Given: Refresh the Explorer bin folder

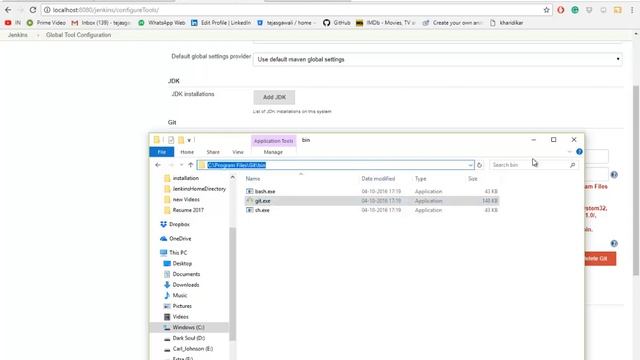Looking at the screenshot, I should [480, 165].
